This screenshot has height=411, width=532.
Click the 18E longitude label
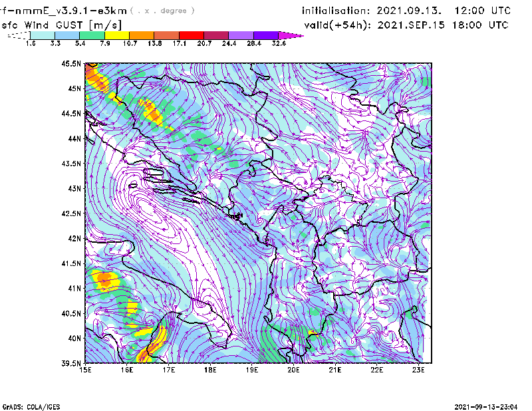[210, 370]
